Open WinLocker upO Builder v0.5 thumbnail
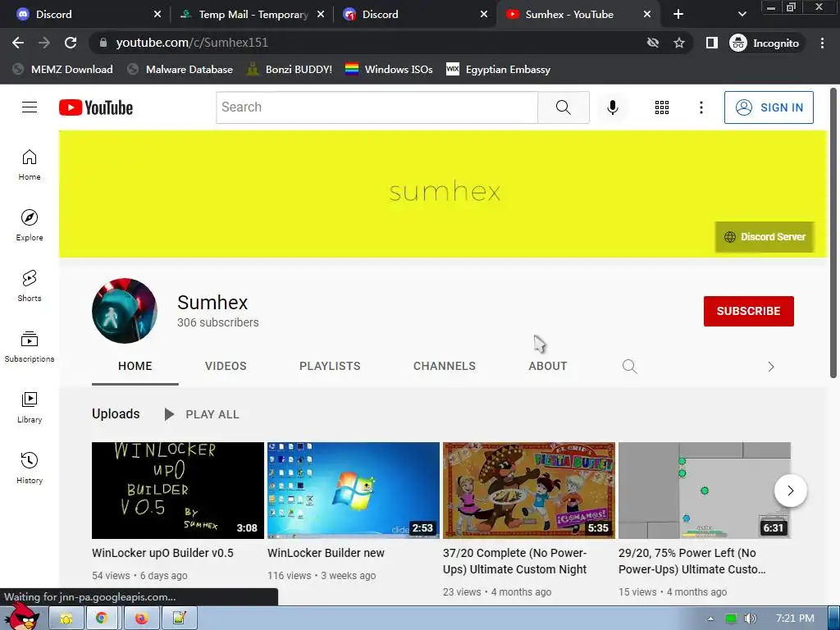 178,491
